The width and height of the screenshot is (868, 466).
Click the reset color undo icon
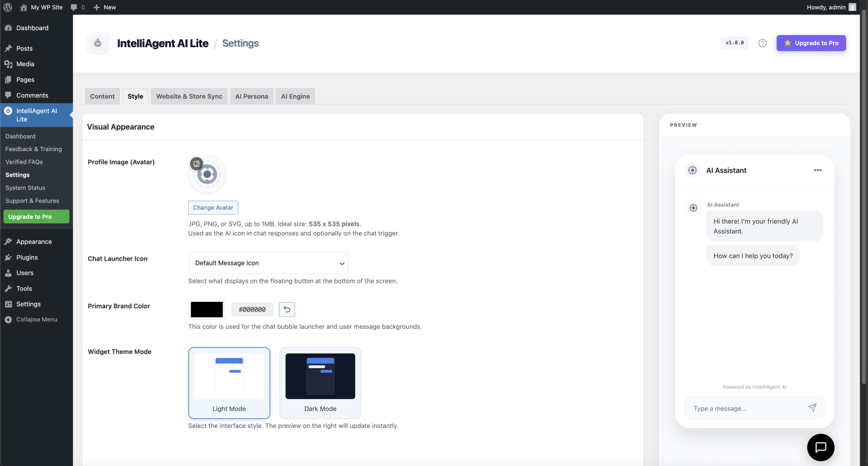point(287,310)
